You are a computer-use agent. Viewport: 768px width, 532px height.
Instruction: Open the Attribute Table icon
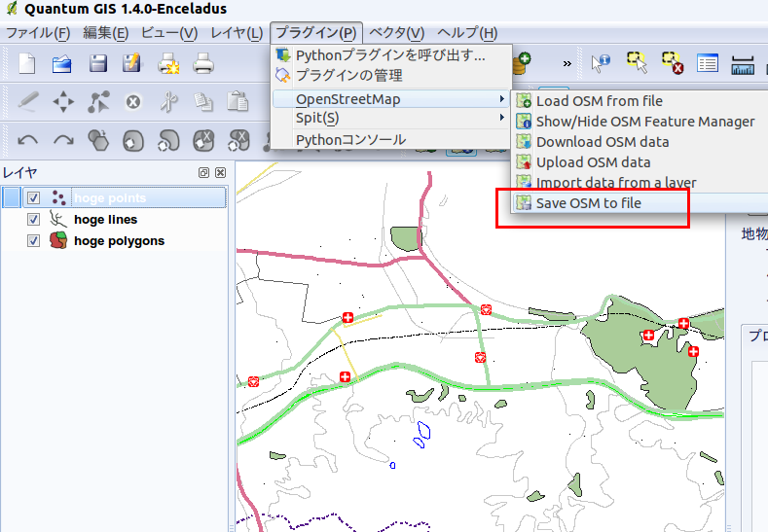click(x=708, y=63)
